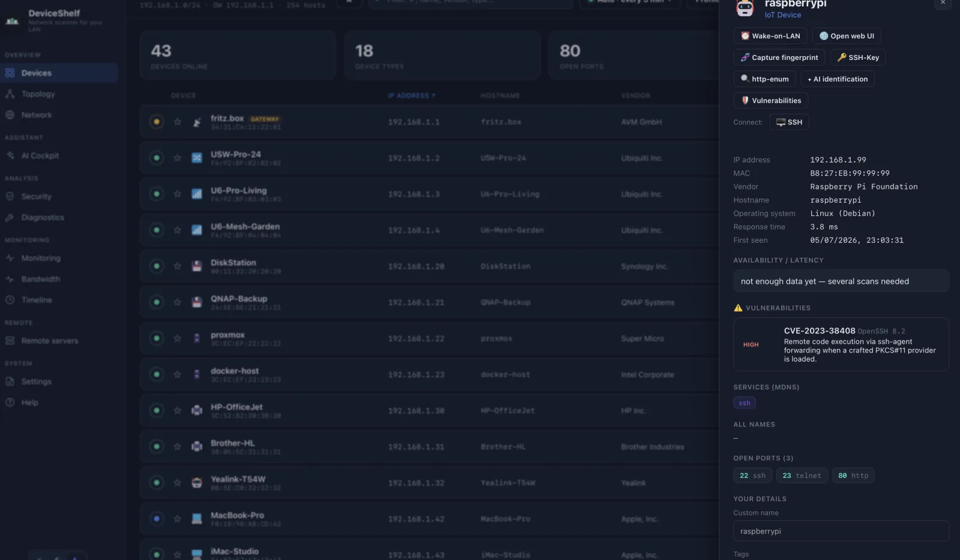Click the fritz.box router type icon
The width and height of the screenshot is (960, 560).
(x=197, y=122)
